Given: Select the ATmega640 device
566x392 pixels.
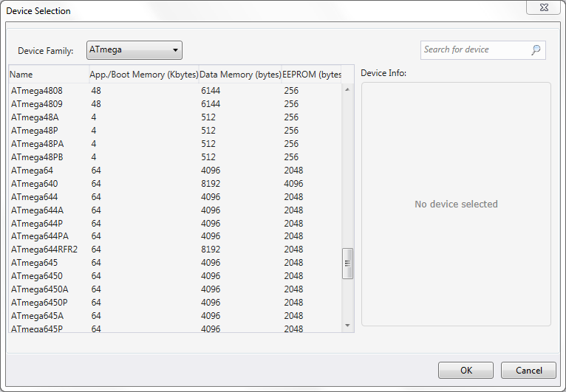Looking at the screenshot, I should click(x=175, y=184).
